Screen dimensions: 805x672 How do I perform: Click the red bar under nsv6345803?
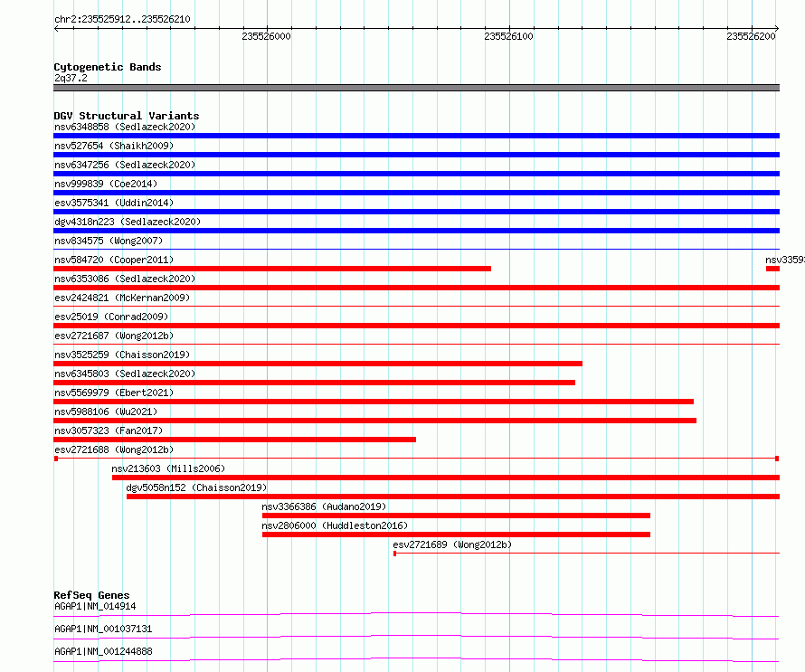314,383
